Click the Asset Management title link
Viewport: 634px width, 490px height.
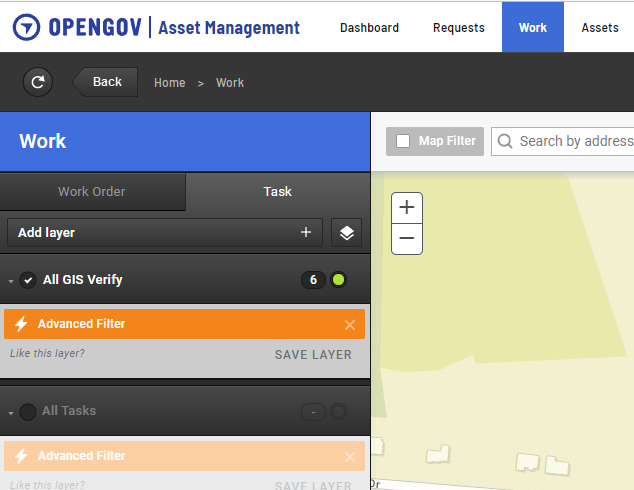[x=229, y=28]
